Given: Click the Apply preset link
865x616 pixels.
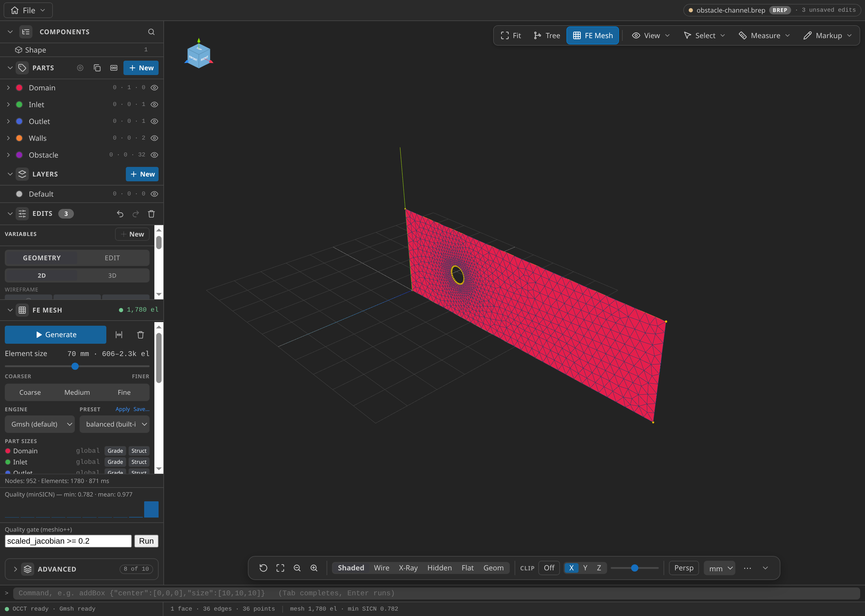Looking at the screenshot, I should (x=123, y=409).
